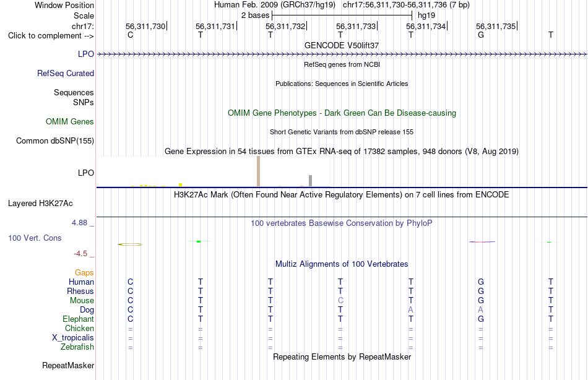
Task: Click the RepeatMasker track label
Action: [68, 365]
